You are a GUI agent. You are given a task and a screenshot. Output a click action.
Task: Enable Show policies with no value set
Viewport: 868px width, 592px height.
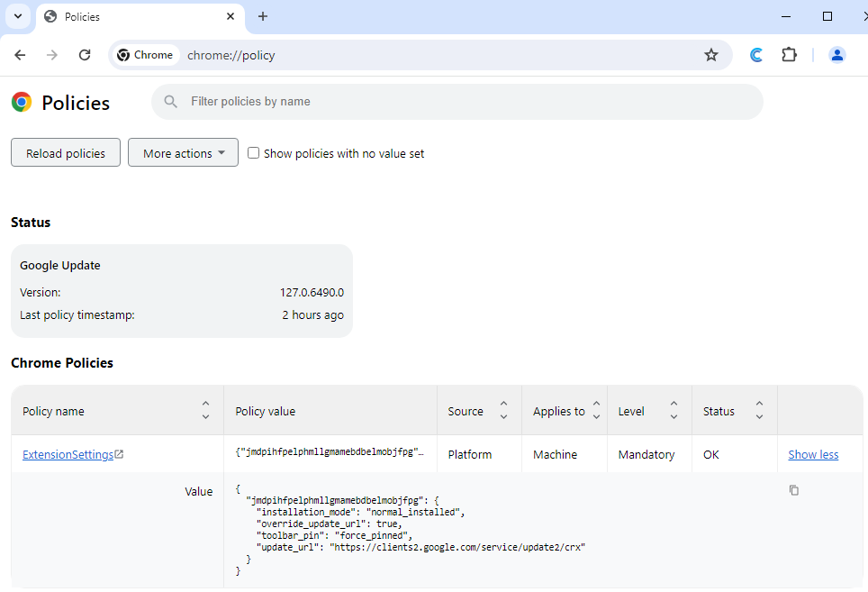[x=253, y=153]
